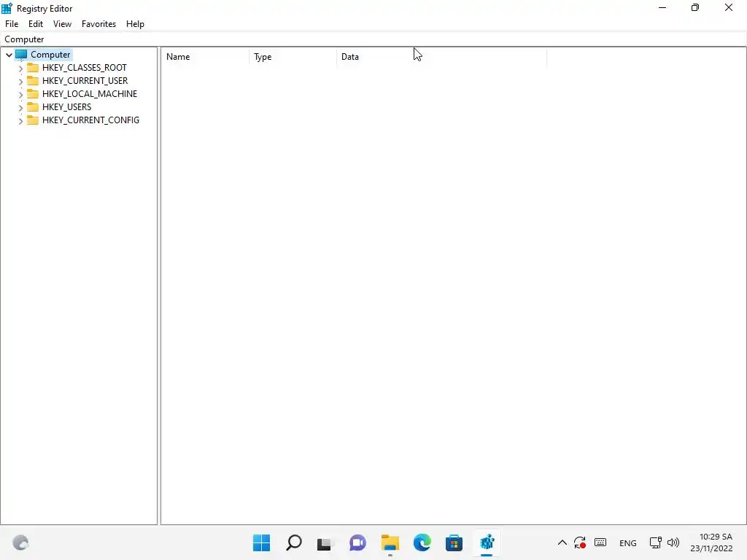747x560 pixels.
Task: Select HKEY_CLASSES_ROOT in tree
Action: [x=85, y=68]
